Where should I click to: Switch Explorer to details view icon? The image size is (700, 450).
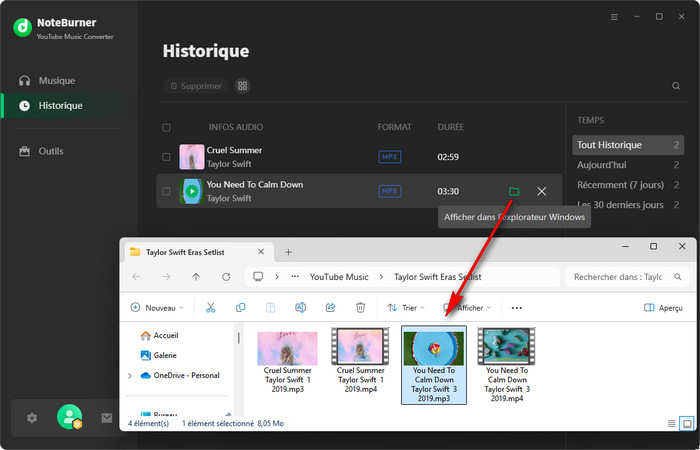671,423
